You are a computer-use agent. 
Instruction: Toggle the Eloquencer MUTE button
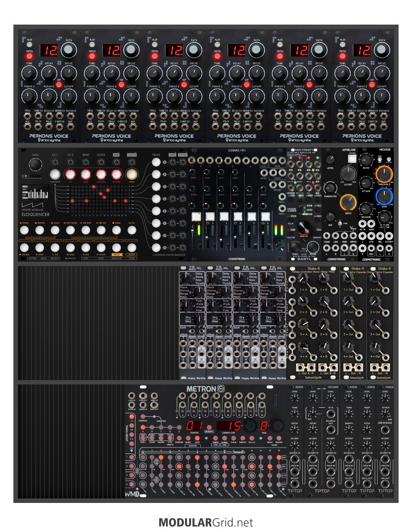pyautogui.click(x=40, y=248)
